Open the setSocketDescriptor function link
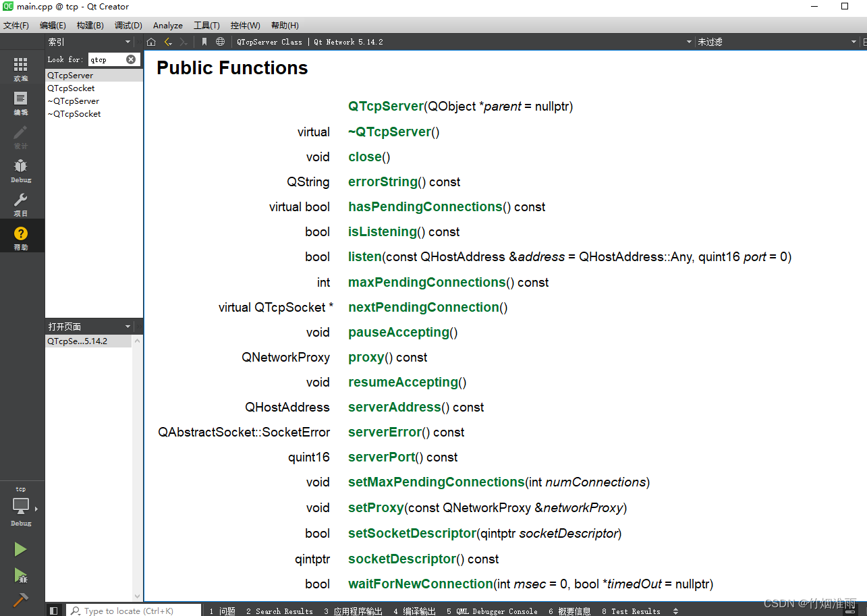This screenshot has height=616, width=867. tap(412, 533)
